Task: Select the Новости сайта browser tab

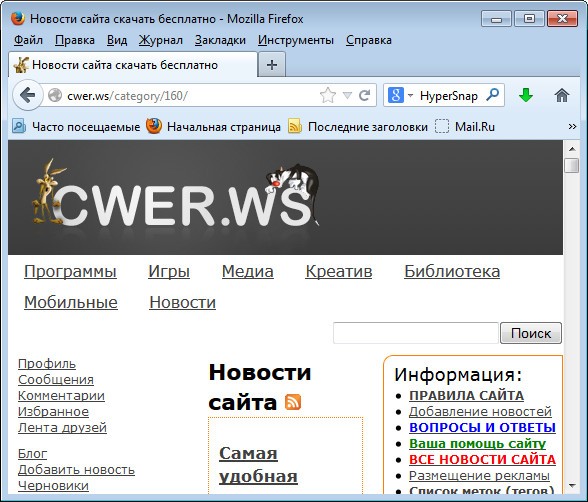Action: 133,65
